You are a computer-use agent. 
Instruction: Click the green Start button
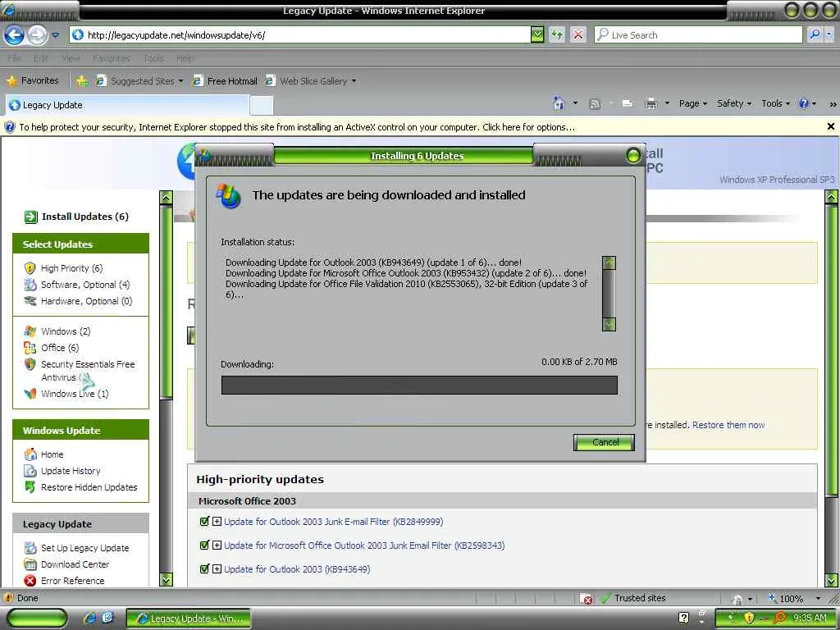click(36, 619)
